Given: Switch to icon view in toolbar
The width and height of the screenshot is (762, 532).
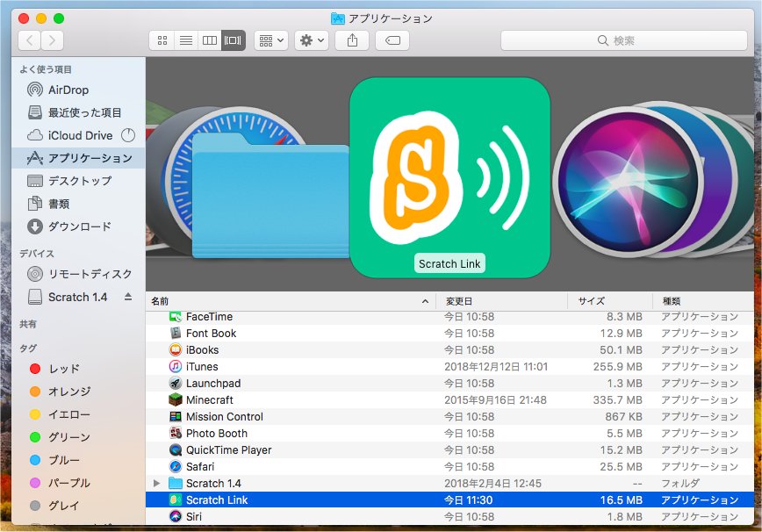Looking at the screenshot, I should (x=162, y=40).
